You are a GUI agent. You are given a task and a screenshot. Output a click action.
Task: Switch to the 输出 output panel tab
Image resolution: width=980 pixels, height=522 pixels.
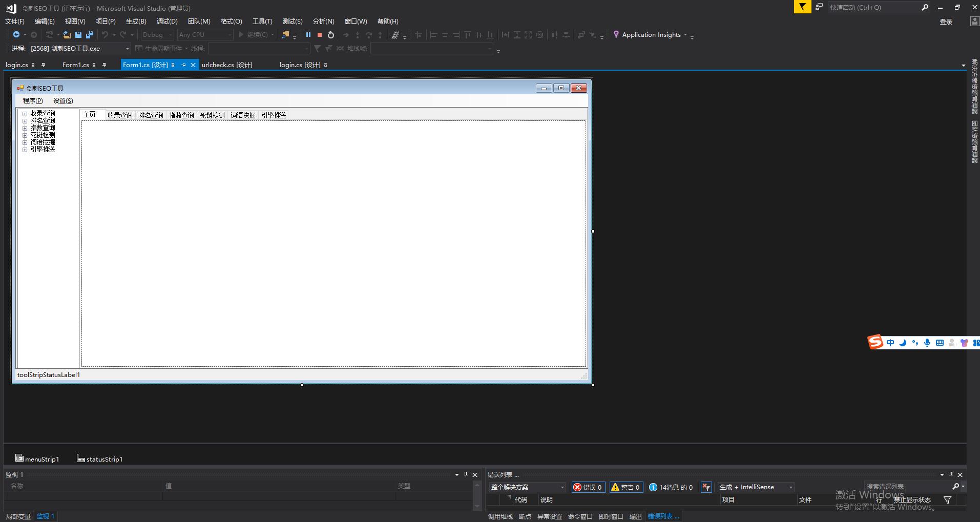pos(636,516)
